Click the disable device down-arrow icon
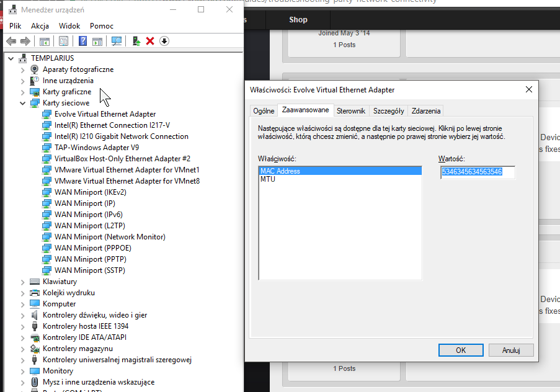 click(164, 41)
